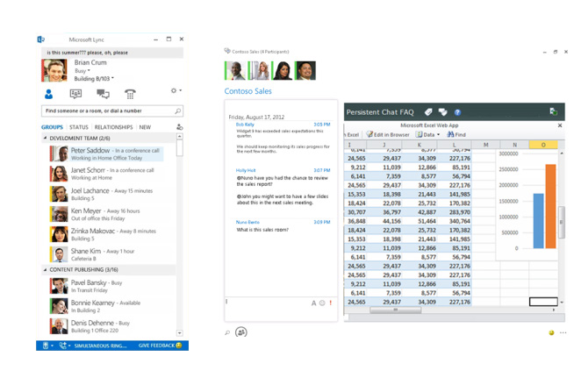Open the Data menu in Excel
The image size is (588, 392).
point(428,134)
